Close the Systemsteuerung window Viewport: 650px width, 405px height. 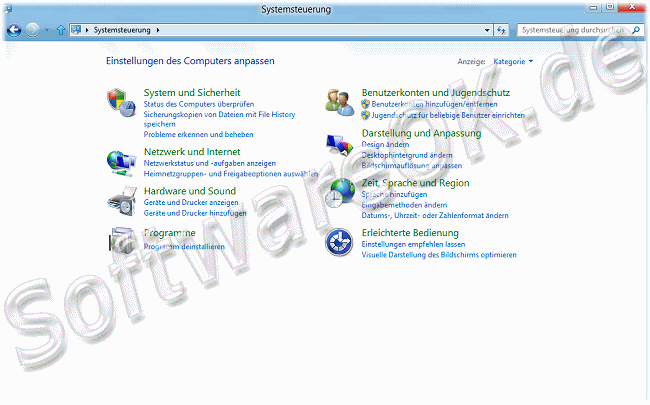pos(632,7)
